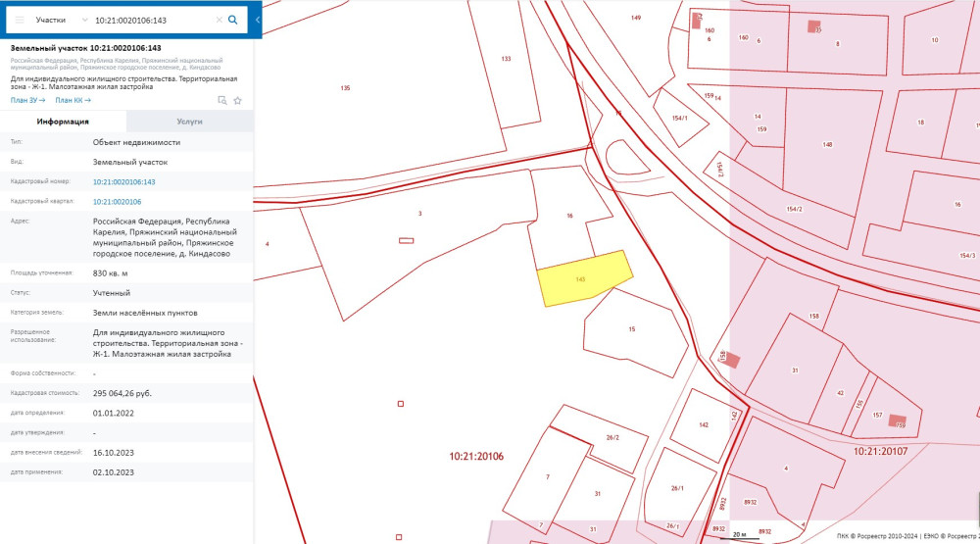The height and width of the screenshot is (544, 980).
Task: Open the hamburger menu in search bar
Action: [20, 20]
